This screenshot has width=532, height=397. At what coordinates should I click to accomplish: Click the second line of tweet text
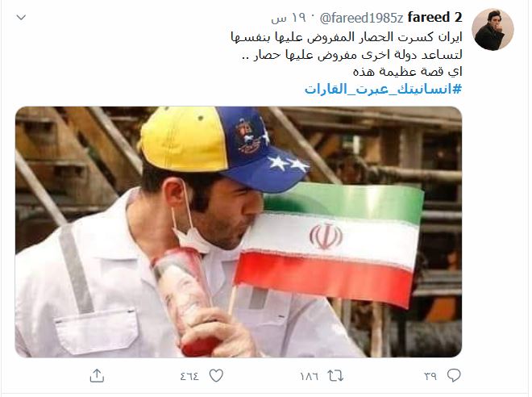351,55
